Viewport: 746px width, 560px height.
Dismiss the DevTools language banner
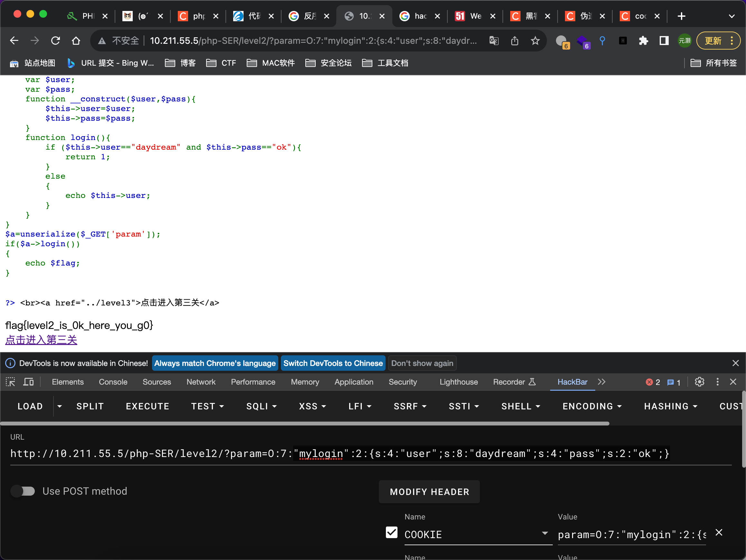[736, 363]
